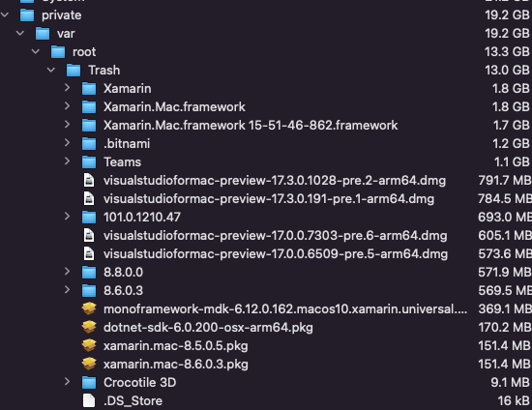Viewport: 532px width, 410px height.
Task: Click the Crocotile 3D folder icon
Action: (x=89, y=382)
